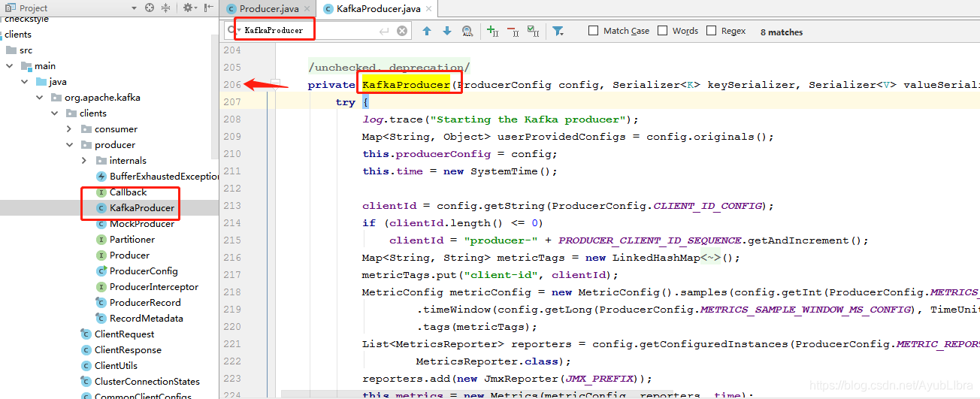Click the BufferExhaustedException lightning icon
This screenshot has height=399, width=980.
pos(101,177)
